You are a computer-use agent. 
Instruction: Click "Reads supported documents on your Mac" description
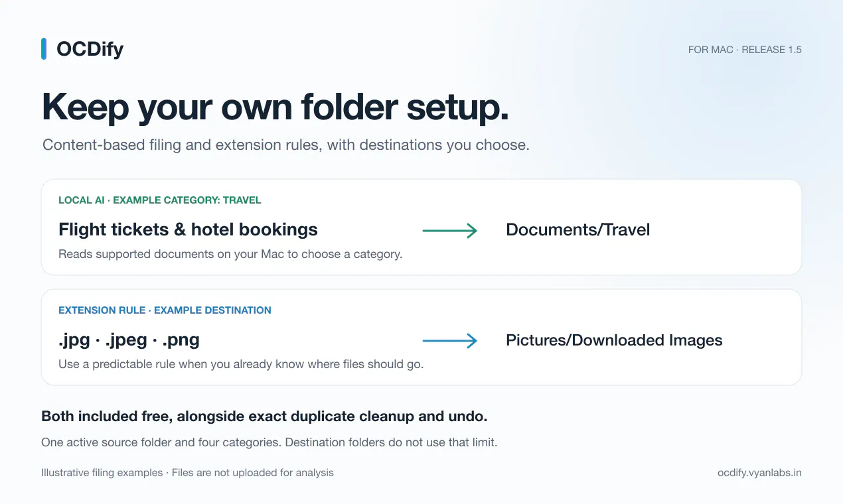click(x=230, y=254)
